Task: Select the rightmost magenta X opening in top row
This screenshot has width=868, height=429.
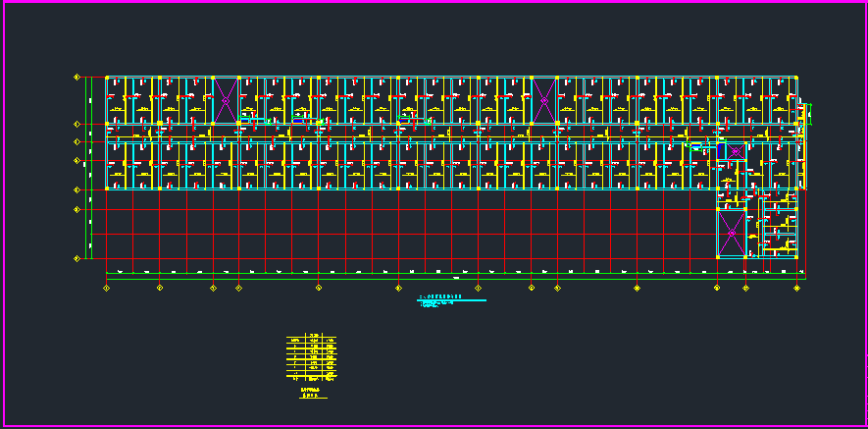Action: point(544,101)
